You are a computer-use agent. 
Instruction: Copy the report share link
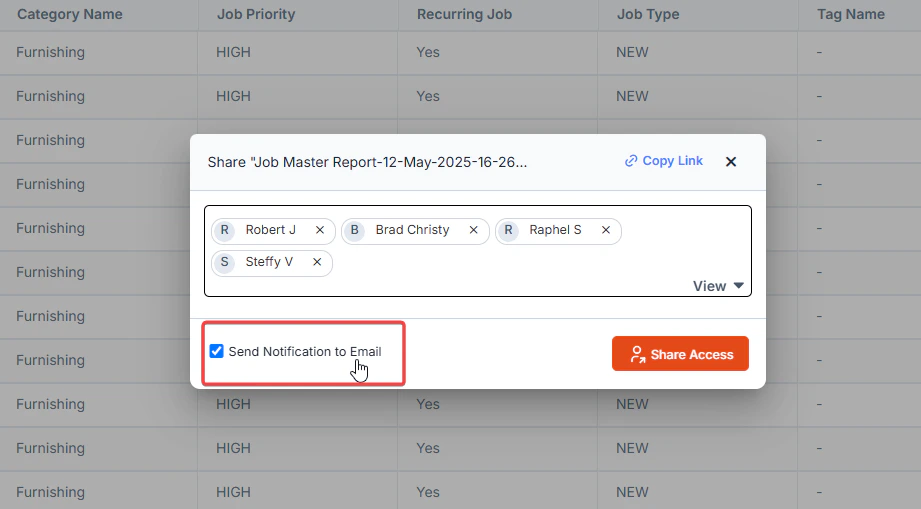point(664,161)
